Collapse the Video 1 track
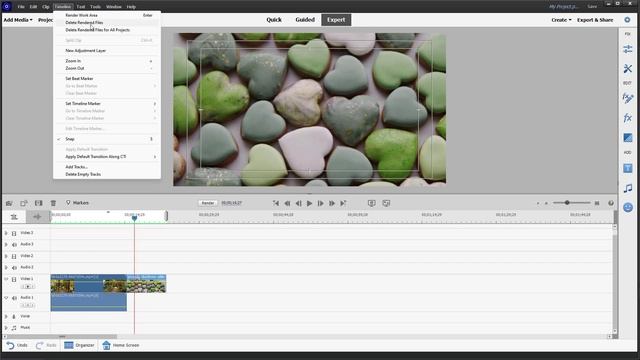Screen dimensions: 640x360 [6, 279]
